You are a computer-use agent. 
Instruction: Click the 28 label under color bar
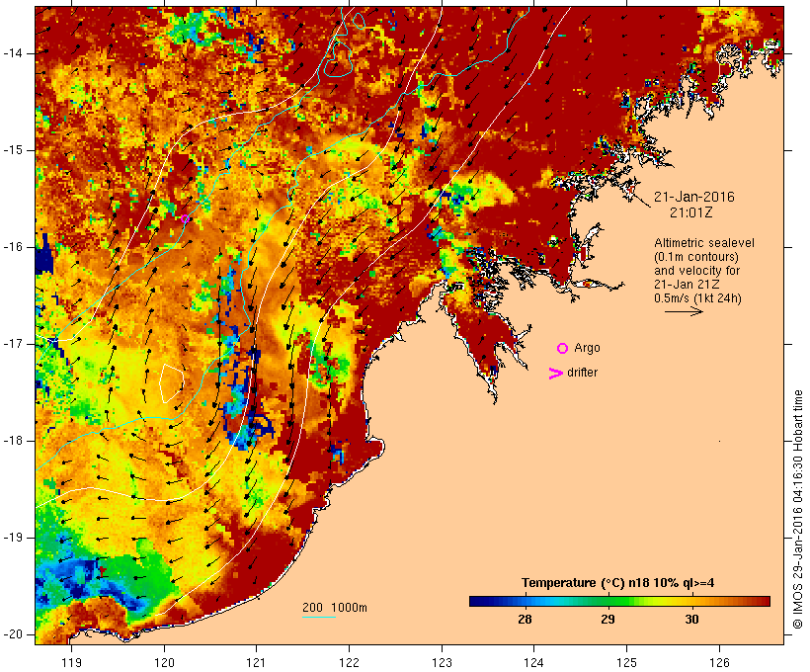pyautogui.click(x=525, y=620)
